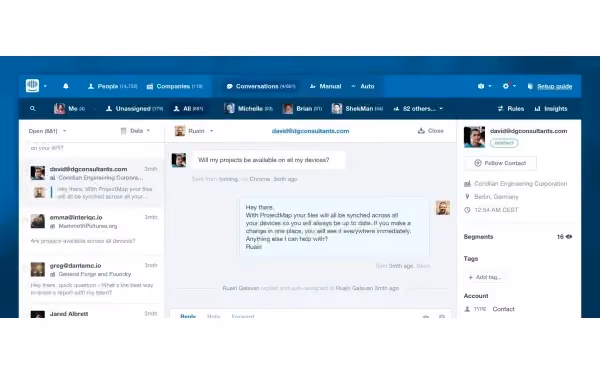
Task: Open Auto messages
Action: 363,86
